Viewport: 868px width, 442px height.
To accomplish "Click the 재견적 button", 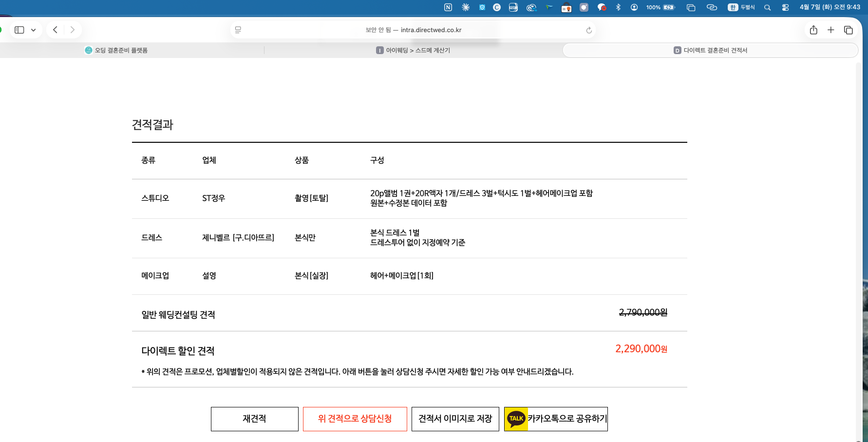I will 254,419.
